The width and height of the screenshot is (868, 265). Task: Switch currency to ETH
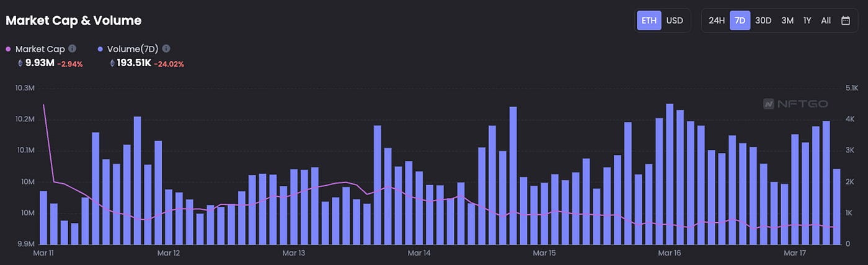click(x=649, y=20)
